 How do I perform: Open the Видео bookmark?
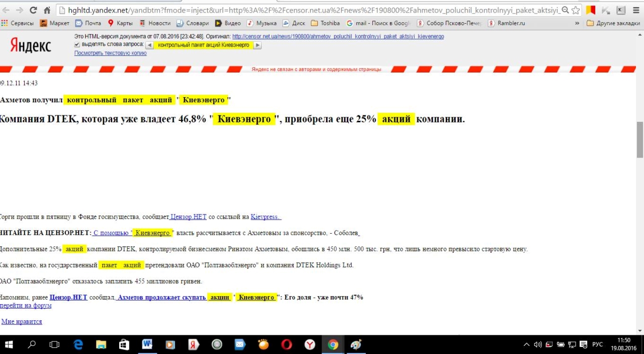click(x=228, y=23)
